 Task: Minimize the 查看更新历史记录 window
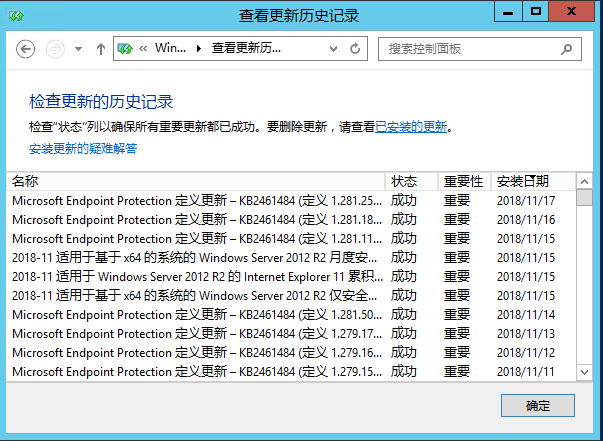(x=508, y=12)
